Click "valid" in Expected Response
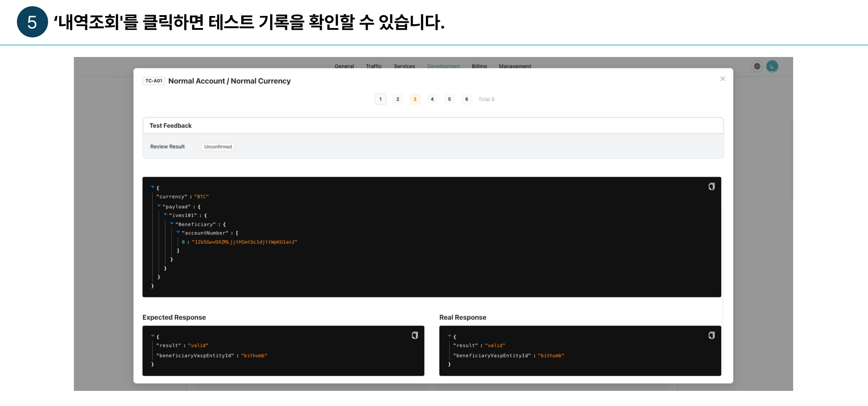The image size is (868, 406). pyautogui.click(x=198, y=345)
